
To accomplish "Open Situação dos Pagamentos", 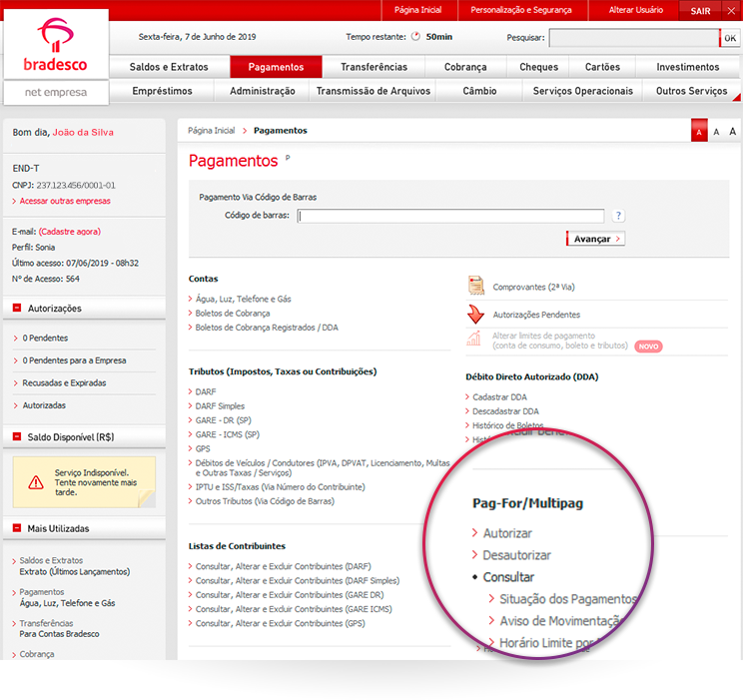I will pyautogui.click(x=567, y=599).
